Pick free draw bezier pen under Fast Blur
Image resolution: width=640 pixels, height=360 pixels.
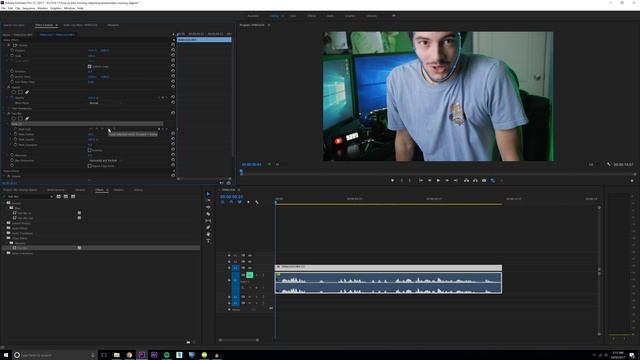click(x=27, y=118)
